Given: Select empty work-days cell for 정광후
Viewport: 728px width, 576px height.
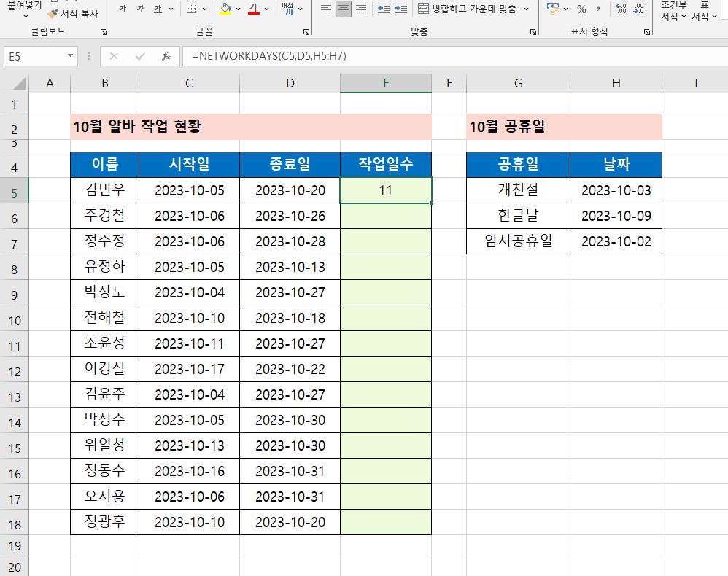Looking at the screenshot, I should click(386, 522).
